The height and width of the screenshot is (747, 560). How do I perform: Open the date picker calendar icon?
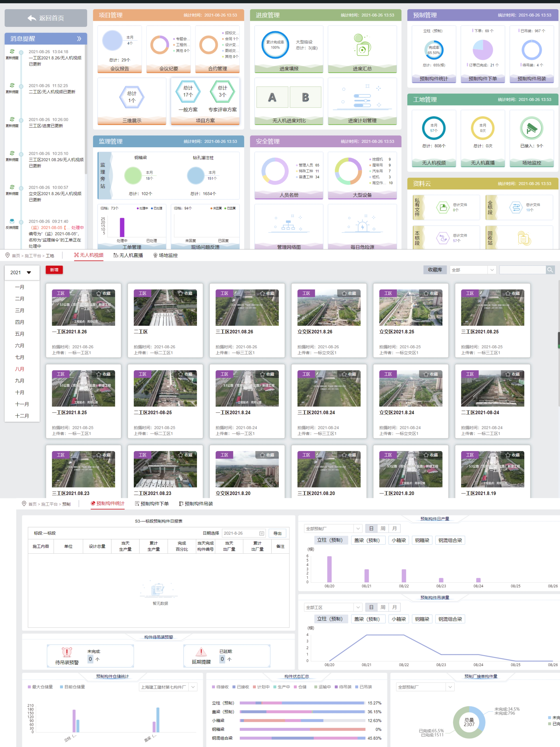[x=262, y=533]
